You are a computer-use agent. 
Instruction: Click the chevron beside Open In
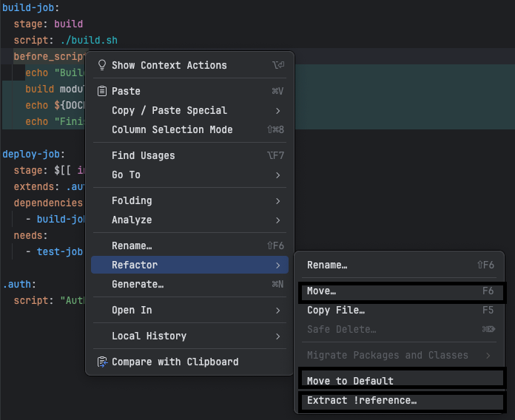[278, 311]
